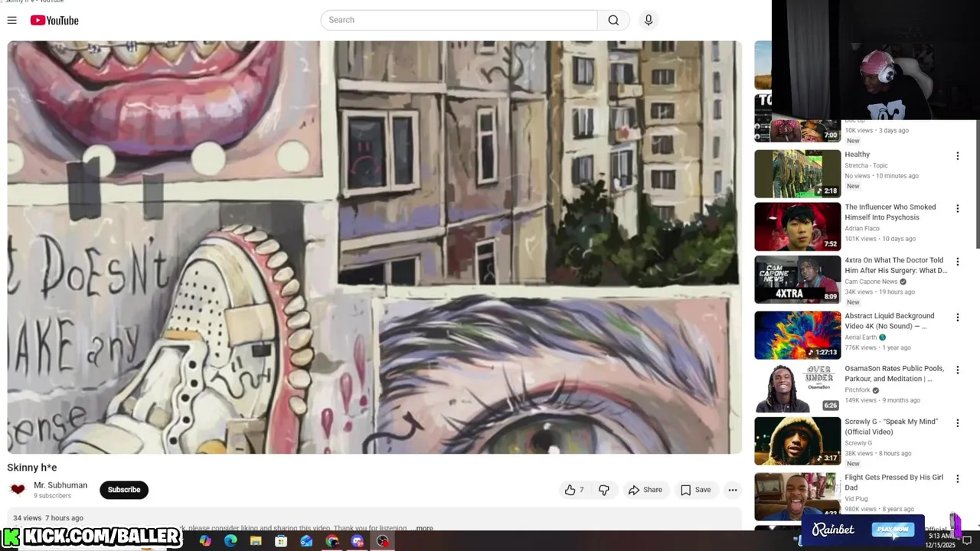Open the YouTube hamburger guide menu

click(11, 20)
